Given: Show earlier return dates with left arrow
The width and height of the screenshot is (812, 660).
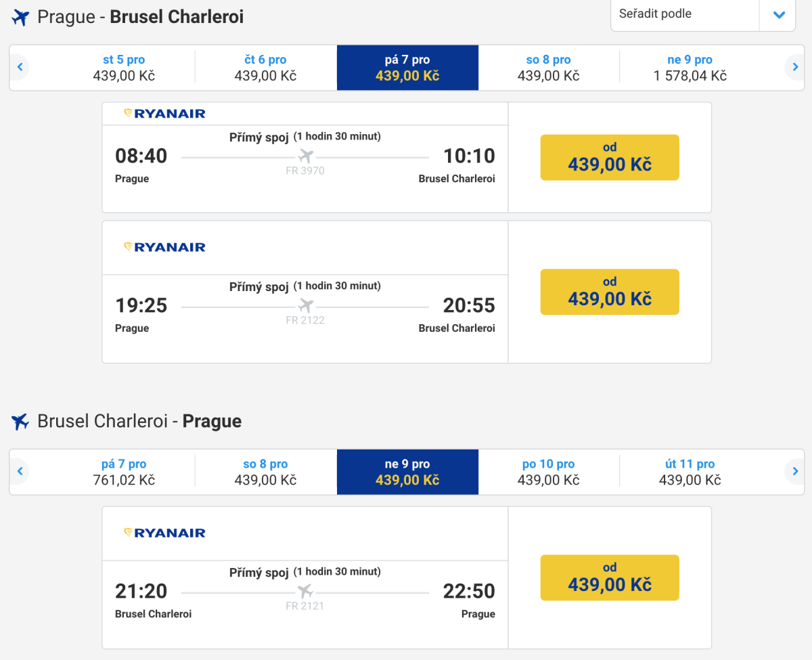Looking at the screenshot, I should (x=20, y=471).
